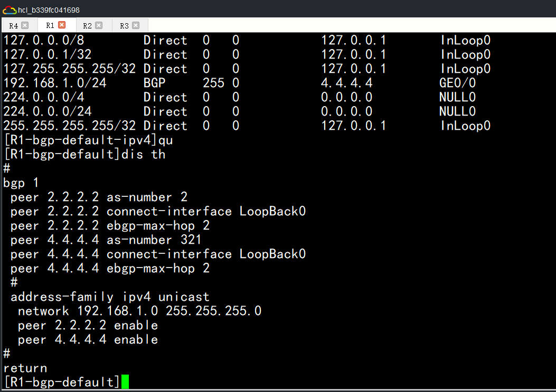Click the HCL cloud logo icon

click(9, 10)
